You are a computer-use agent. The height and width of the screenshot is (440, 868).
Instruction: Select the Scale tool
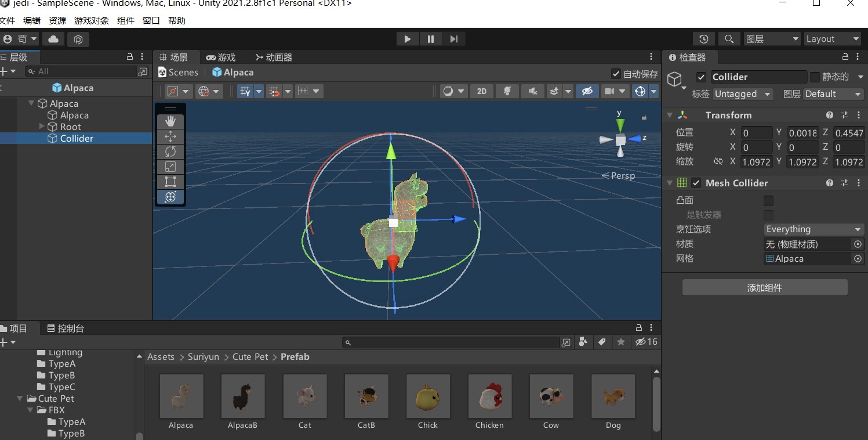click(170, 167)
